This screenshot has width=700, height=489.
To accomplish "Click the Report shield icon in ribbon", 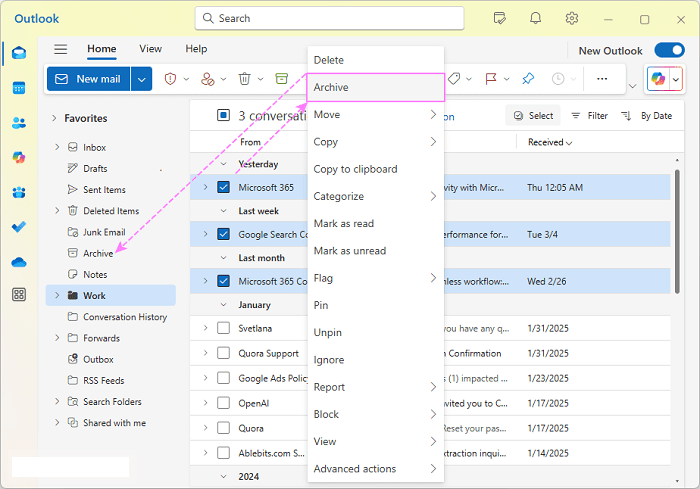I will [x=170, y=79].
